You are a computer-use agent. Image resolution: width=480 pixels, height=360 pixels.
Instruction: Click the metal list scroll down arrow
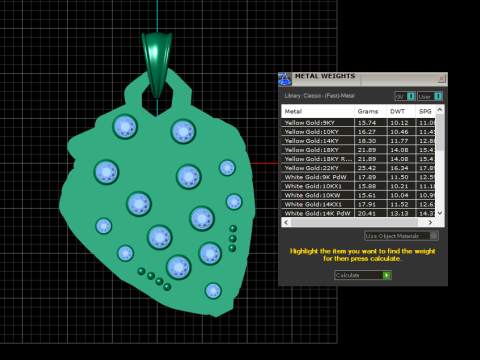[440, 213]
